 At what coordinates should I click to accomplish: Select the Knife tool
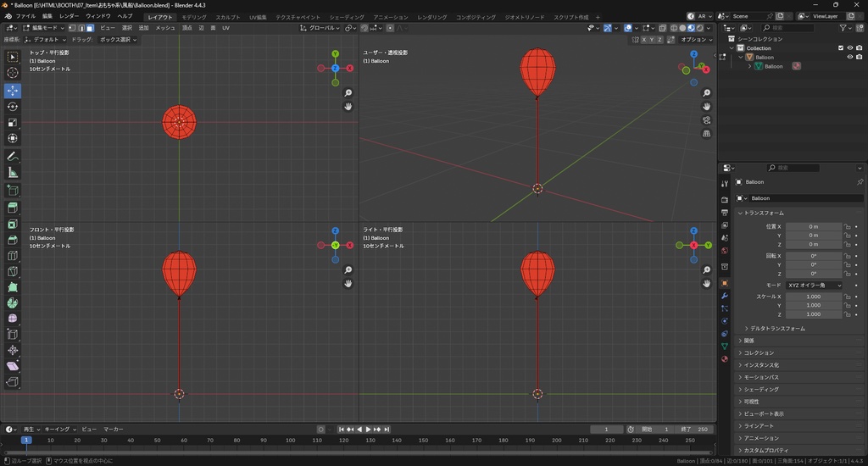click(12, 271)
